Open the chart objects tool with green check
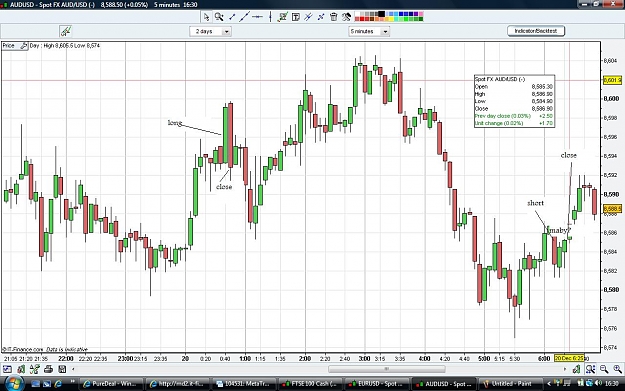625x391 pixels. 283,17
